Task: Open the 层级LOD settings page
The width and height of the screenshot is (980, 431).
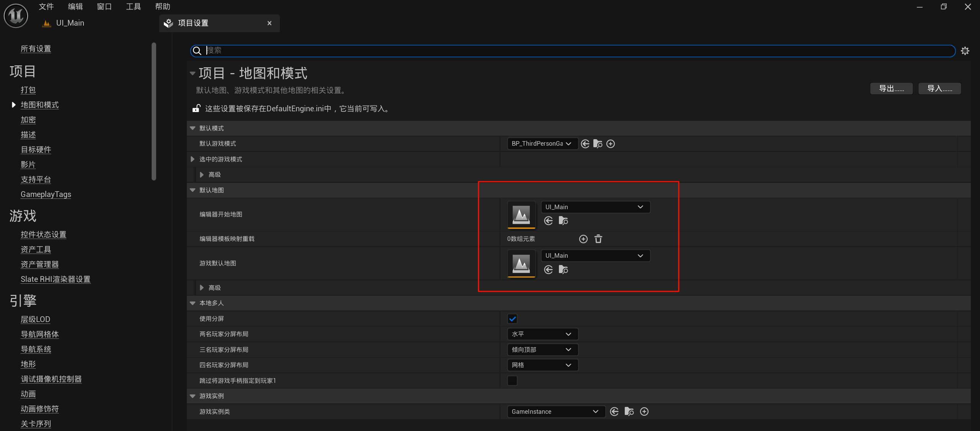Action: [35, 319]
